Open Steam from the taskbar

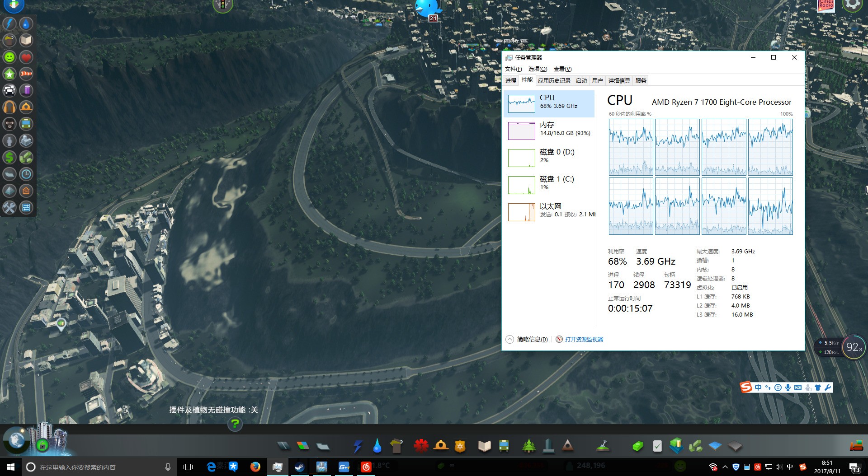(x=299, y=467)
